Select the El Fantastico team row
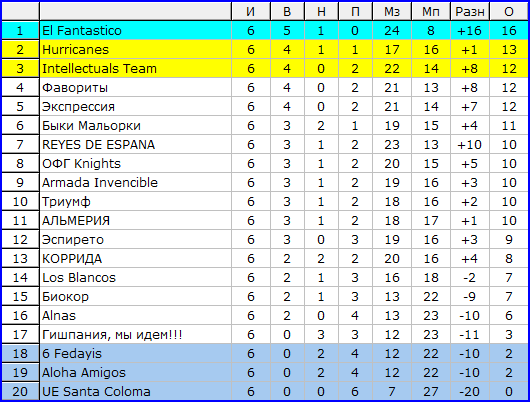The image size is (530, 402). (265, 30)
